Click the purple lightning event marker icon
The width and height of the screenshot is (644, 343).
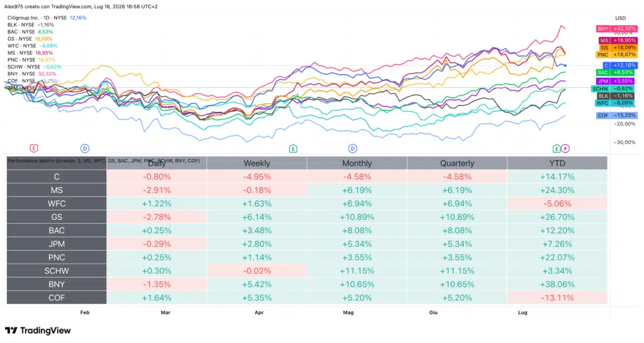pos(565,148)
